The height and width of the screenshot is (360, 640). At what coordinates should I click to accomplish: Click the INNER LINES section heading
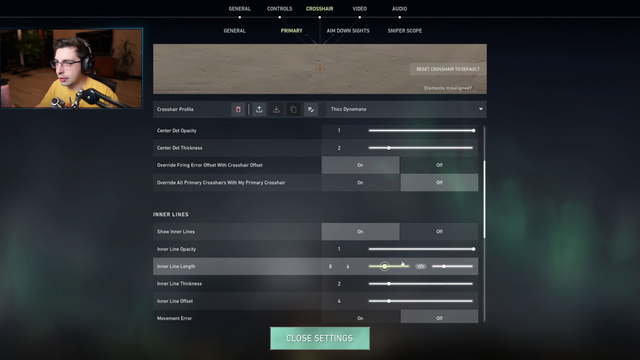coord(171,214)
